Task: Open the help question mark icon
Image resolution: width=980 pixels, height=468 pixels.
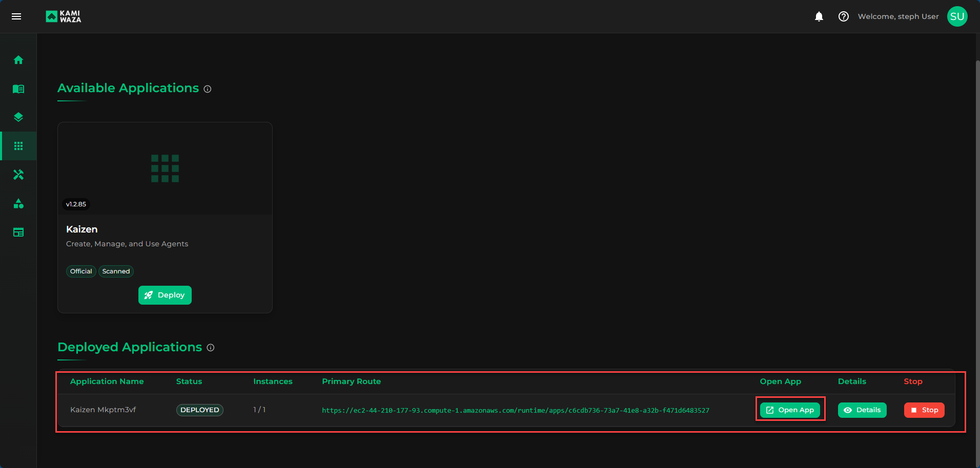Action: point(844,16)
